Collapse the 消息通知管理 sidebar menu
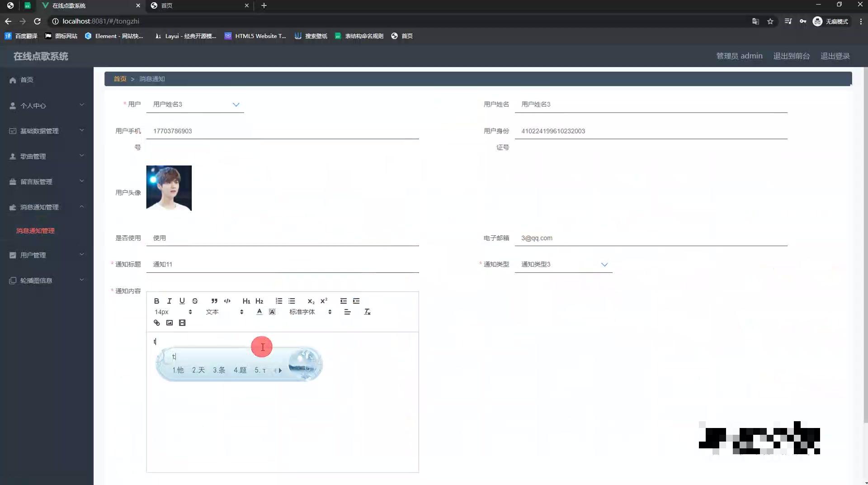The height and width of the screenshot is (485, 868). click(47, 207)
